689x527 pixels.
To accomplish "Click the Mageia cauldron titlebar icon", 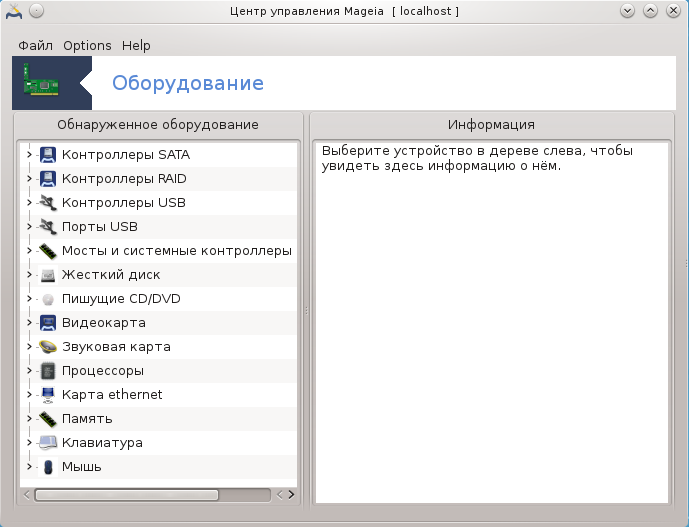I will (14, 11).
